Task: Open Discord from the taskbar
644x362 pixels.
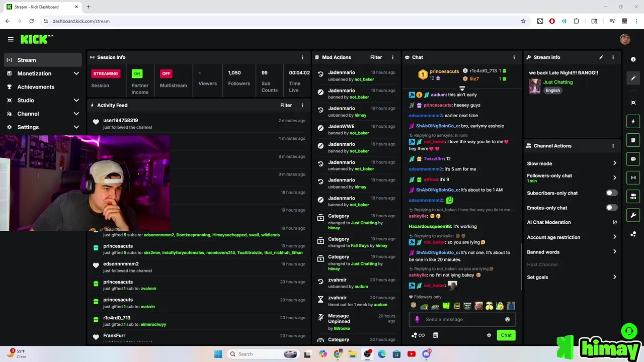Action: pos(426,354)
